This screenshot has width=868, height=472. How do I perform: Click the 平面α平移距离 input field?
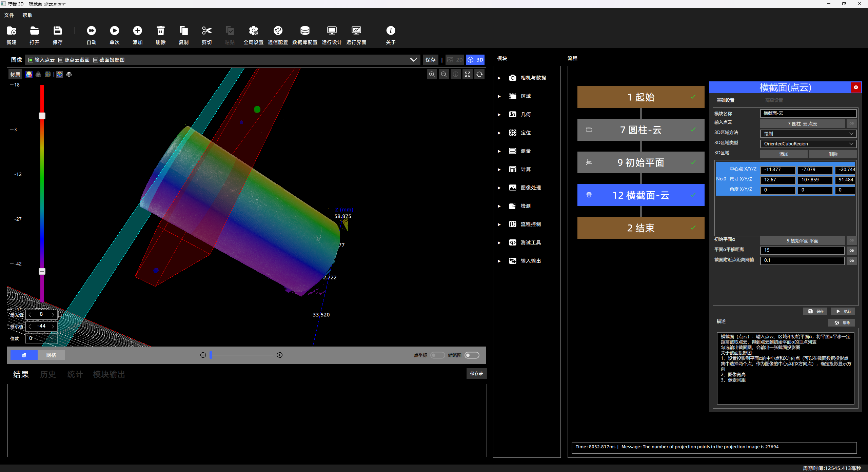pyautogui.click(x=802, y=250)
